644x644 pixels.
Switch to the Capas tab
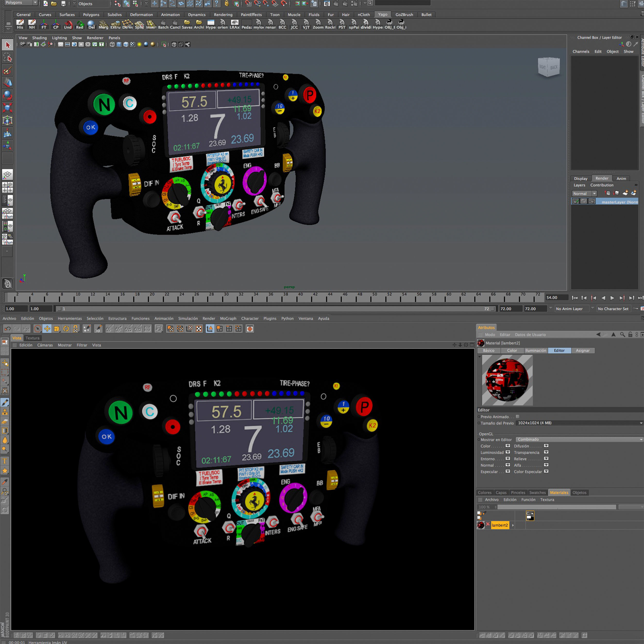[x=501, y=492]
